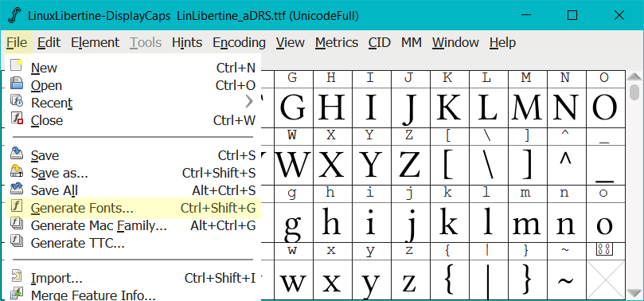The width and height of the screenshot is (644, 301).
Task: Select the uppercase W glyph cell
Action: pyautogui.click(x=293, y=165)
